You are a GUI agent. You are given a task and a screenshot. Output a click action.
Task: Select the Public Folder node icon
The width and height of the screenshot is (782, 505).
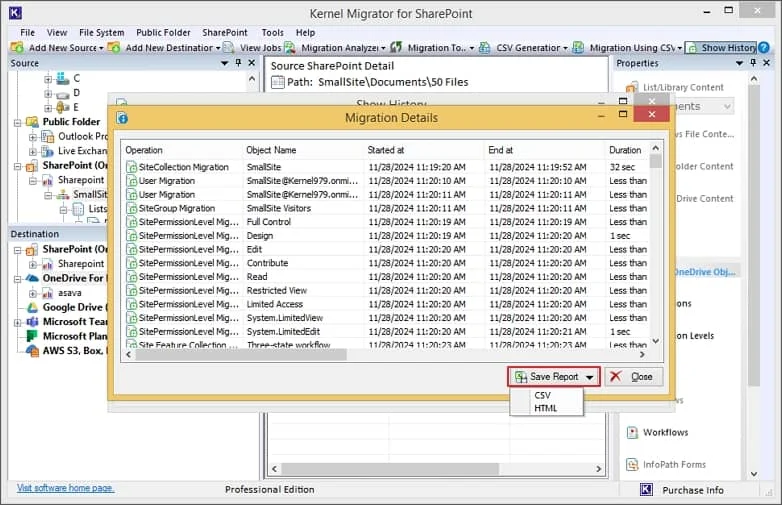click(32, 122)
